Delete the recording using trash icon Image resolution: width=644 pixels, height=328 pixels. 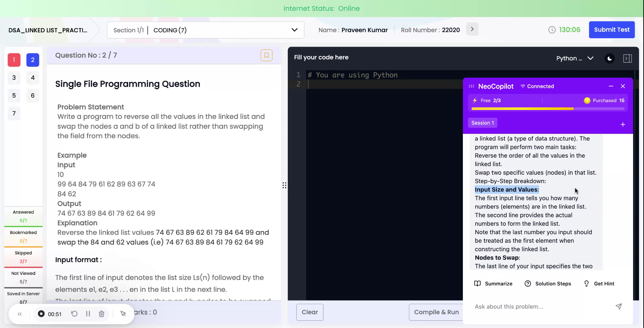[102, 314]
